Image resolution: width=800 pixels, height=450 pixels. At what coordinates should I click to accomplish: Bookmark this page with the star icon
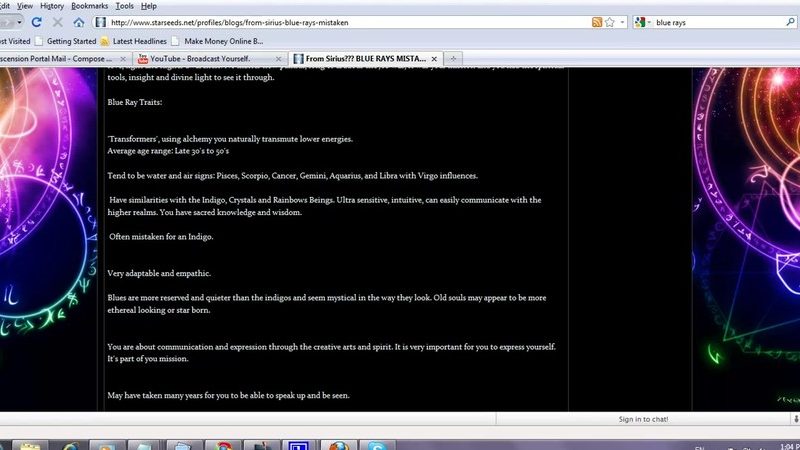(x=610, y=22)
